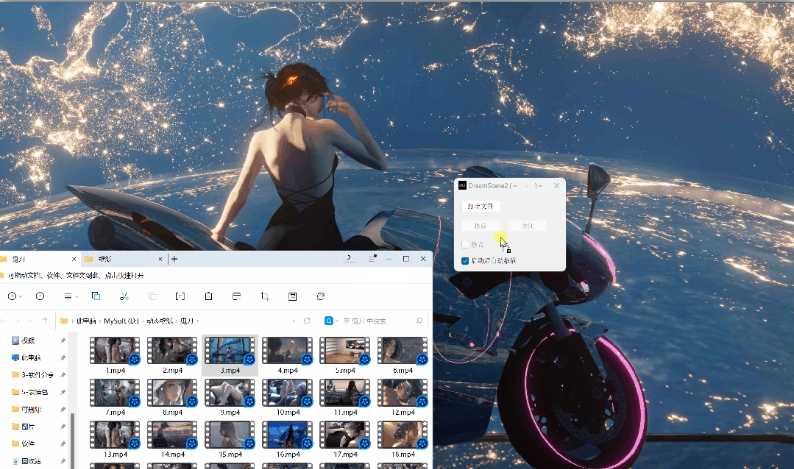Click the circled plus New icon

pyautogui.click(x=12, y=296)
